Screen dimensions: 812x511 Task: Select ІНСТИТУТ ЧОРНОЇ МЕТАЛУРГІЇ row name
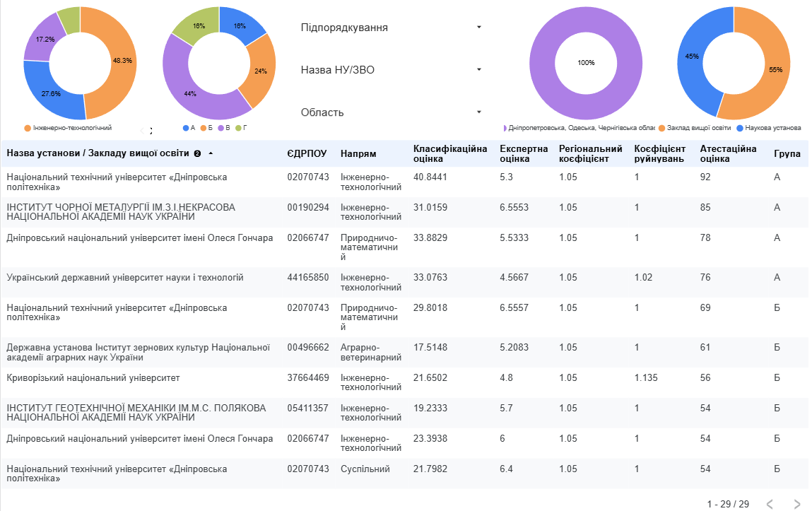(x=121, y=212)
